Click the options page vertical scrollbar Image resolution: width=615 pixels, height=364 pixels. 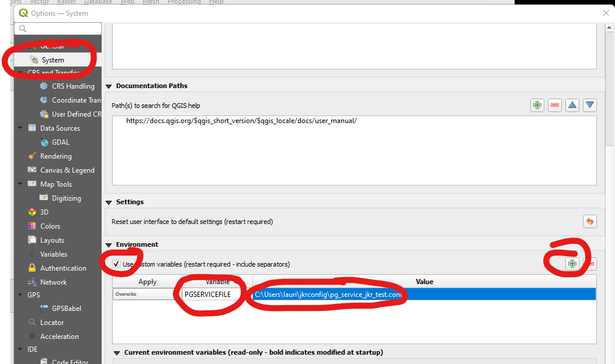coord(609,88)
